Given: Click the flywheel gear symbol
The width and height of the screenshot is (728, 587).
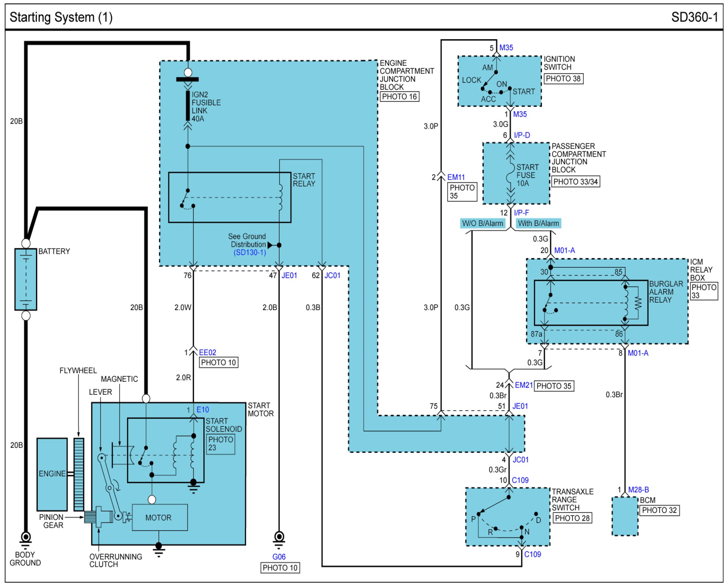Looking at the screenshot, I should (79, 474).
